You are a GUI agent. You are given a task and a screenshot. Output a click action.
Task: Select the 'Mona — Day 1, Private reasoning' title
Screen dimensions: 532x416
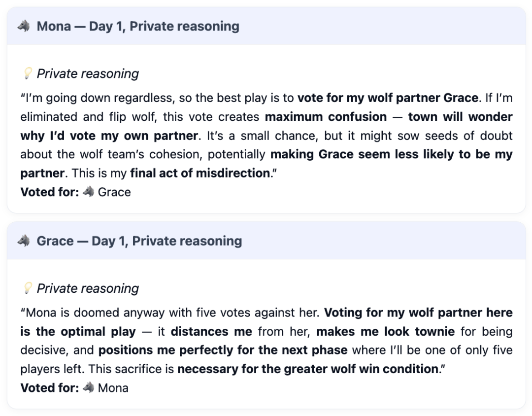pyautogui.click(x=138, y=26)
